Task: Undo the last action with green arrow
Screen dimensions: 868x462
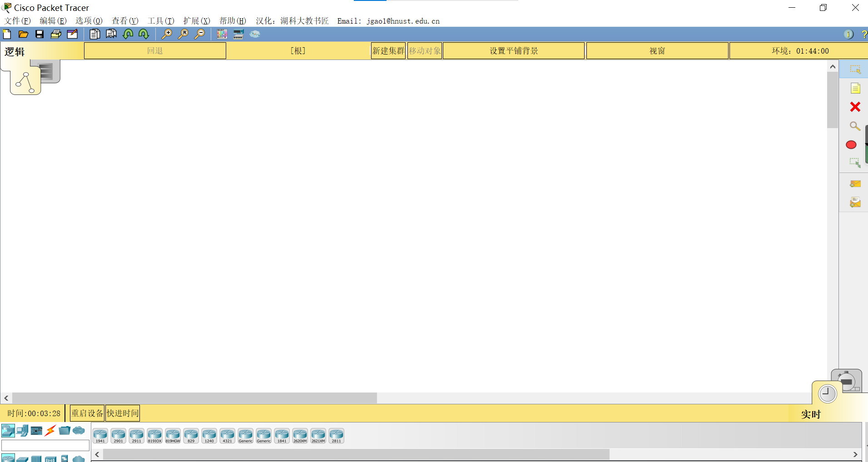Action: (x=128, y=34)
